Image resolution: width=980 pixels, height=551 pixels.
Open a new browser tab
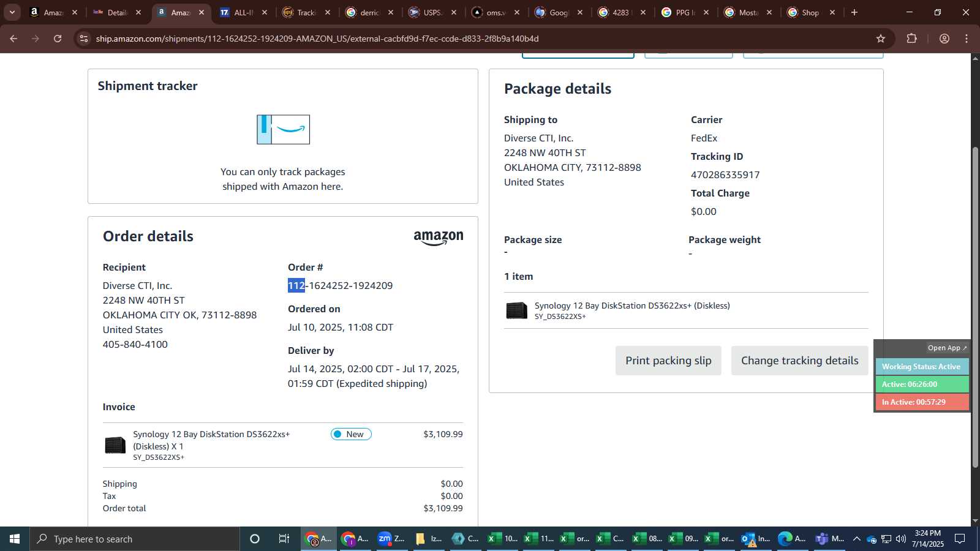(854, 12)
